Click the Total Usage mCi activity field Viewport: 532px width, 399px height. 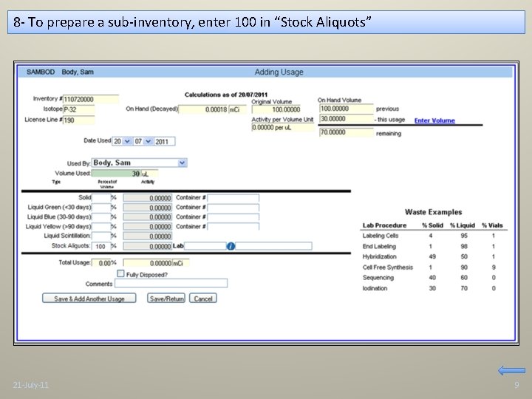click(148, 263)
